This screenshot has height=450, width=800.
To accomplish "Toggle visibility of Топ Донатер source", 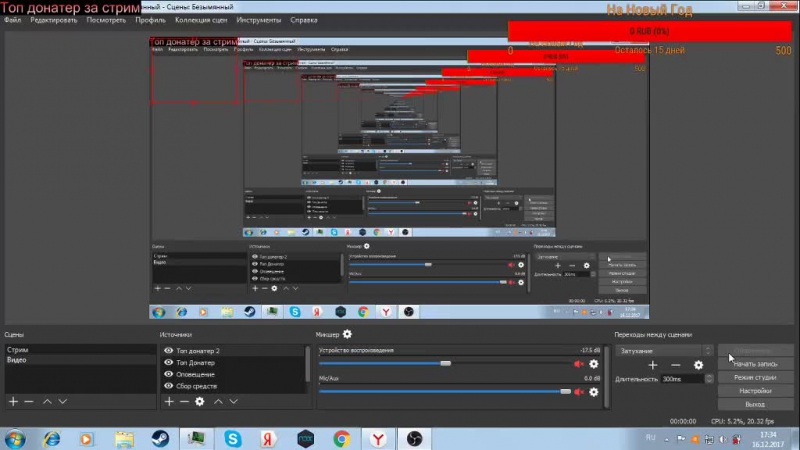I will click(168, 362).
